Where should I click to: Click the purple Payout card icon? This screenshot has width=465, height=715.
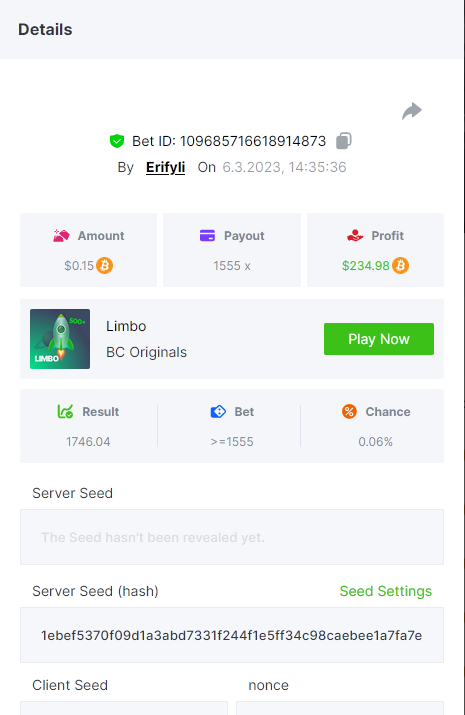click(x=207, y=235)
